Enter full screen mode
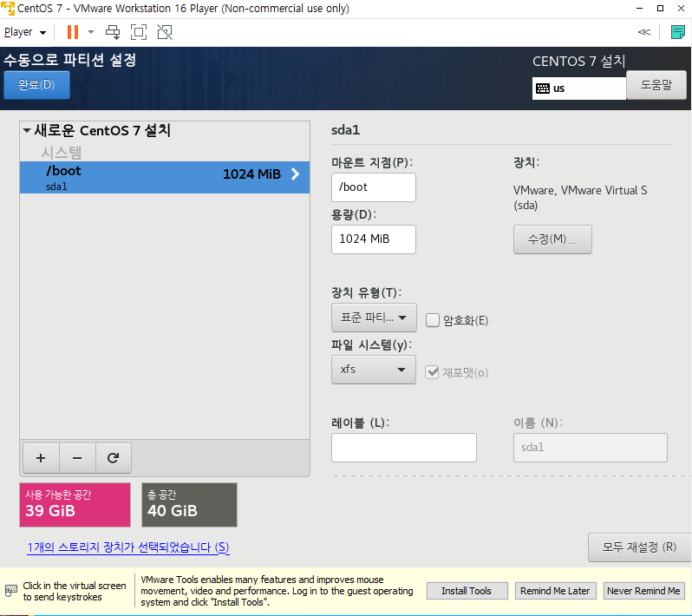This screenshot has width=692, height=616. 139,32
